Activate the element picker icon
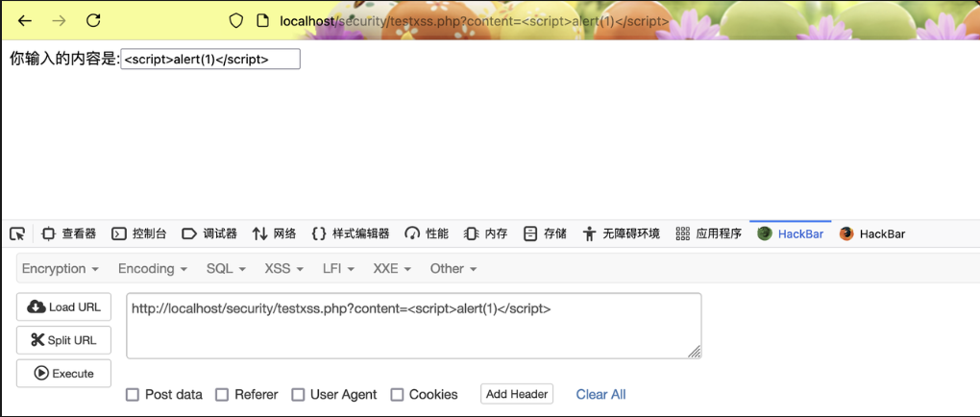This screenshot has height=417, width=980. (17, 233)
